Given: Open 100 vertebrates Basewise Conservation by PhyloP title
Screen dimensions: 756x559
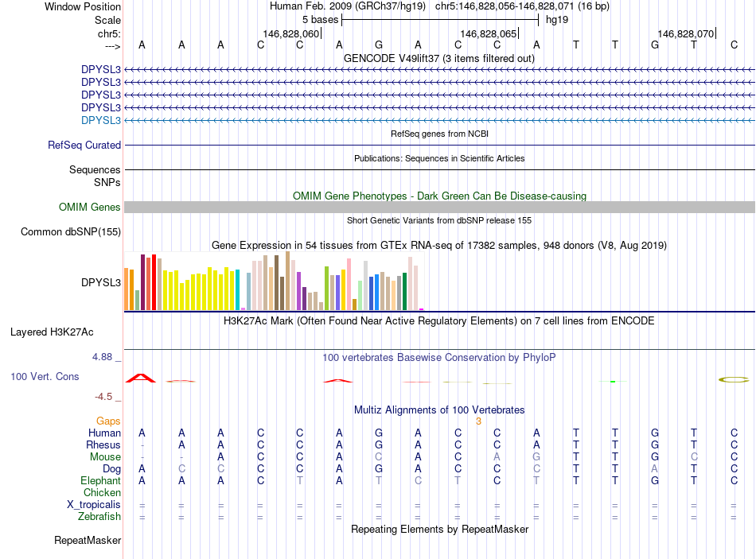Looking at the screenshot, I should 438,358.
